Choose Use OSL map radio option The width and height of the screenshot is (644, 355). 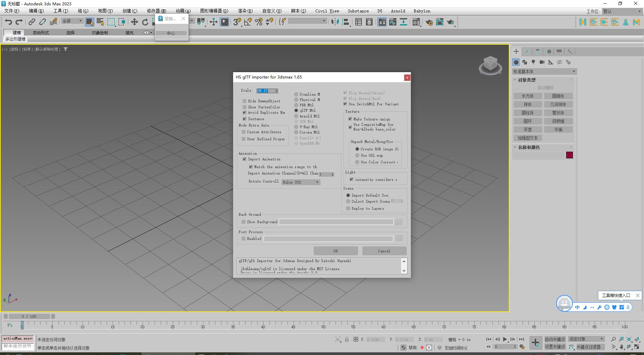[357, 155]
